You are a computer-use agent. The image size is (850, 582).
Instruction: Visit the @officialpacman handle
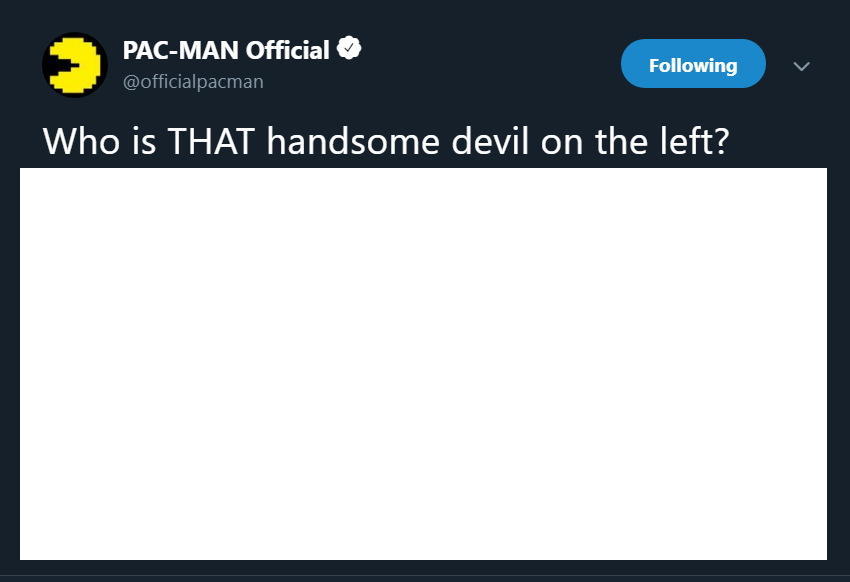(x=193, y=82)
